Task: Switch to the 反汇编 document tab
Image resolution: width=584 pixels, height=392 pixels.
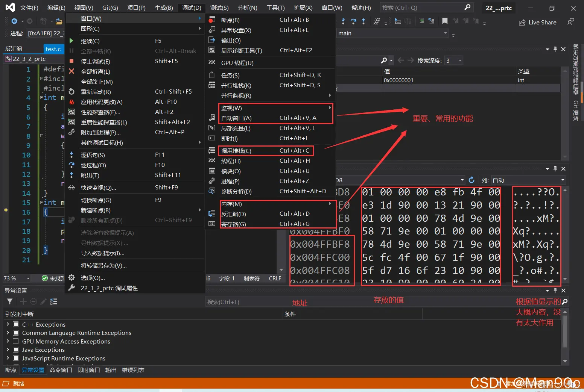Action: coord(14,49)
